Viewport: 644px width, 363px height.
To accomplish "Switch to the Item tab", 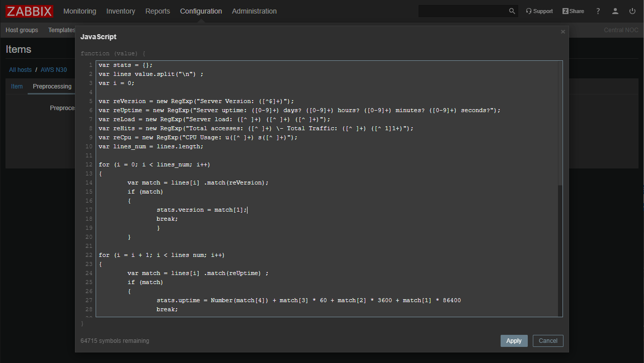I will point(17,86).
